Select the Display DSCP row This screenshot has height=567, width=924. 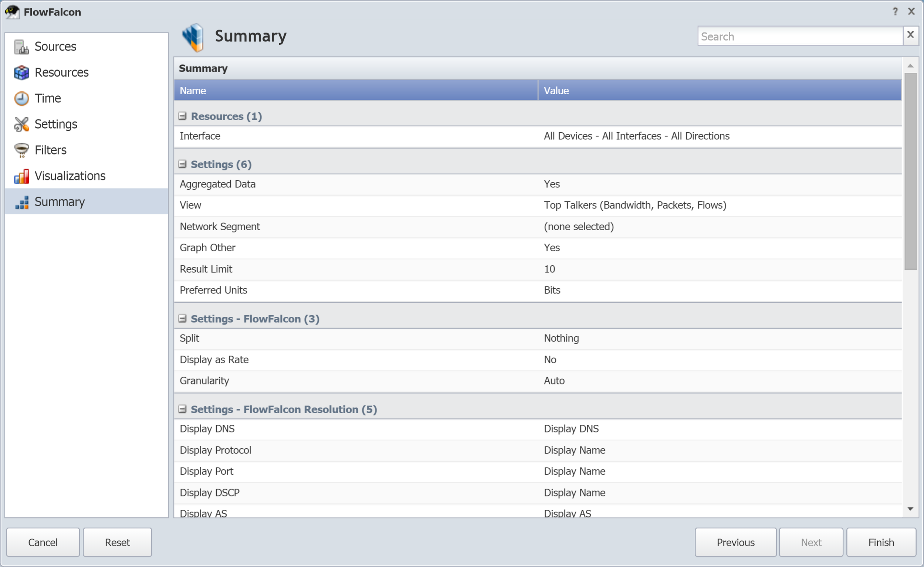click(538, 493)
